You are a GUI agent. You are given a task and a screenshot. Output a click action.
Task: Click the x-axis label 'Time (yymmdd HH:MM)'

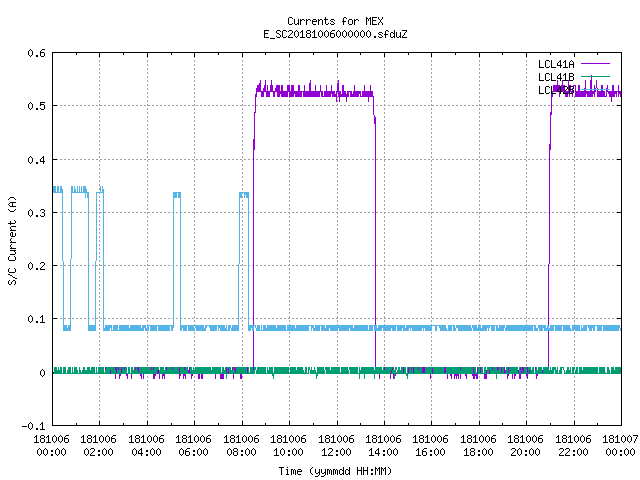(x=335, y=471)
